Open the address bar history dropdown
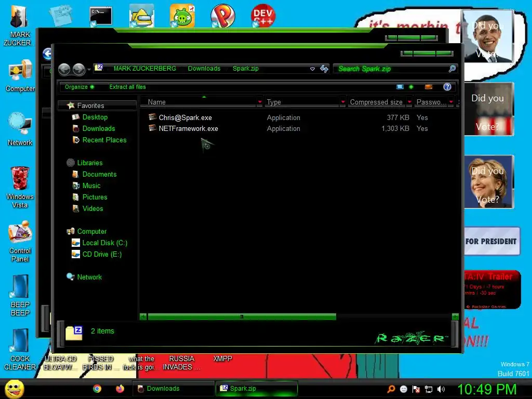 (312, 69)
